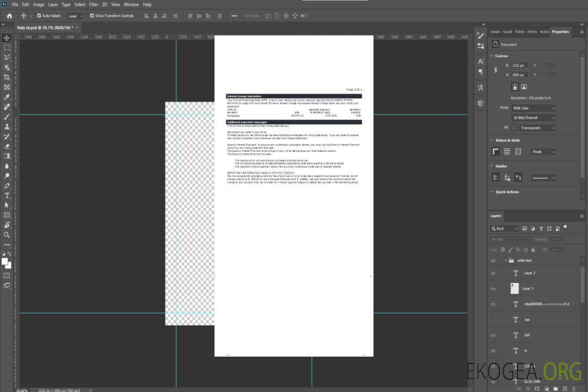Open the RGB Color mode dropdown

(x=533, y=108)
